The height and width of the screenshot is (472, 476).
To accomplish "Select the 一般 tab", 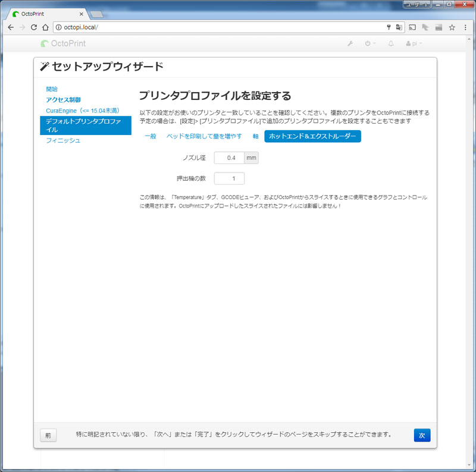I will pos(151,136).
